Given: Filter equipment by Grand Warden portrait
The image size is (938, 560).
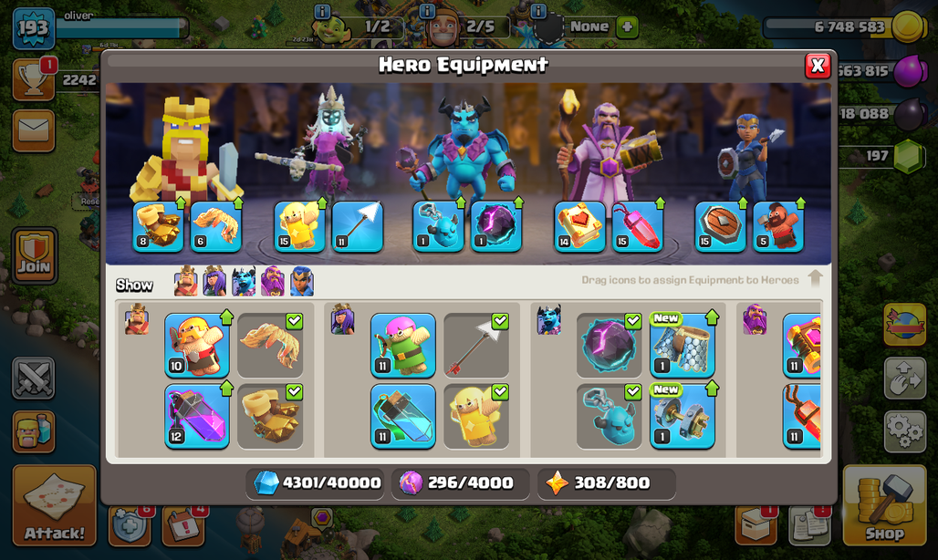Looking at the screenshot, I should click(x=272, y=282).
